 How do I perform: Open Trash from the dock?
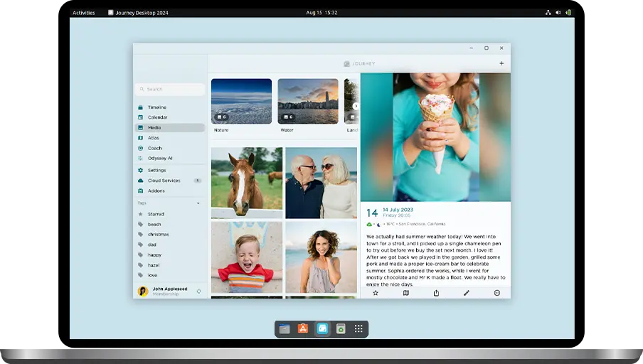[341, 328]
